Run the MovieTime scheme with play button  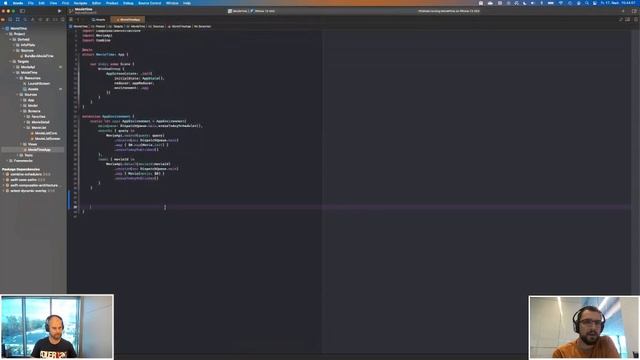tap(60, 11)
